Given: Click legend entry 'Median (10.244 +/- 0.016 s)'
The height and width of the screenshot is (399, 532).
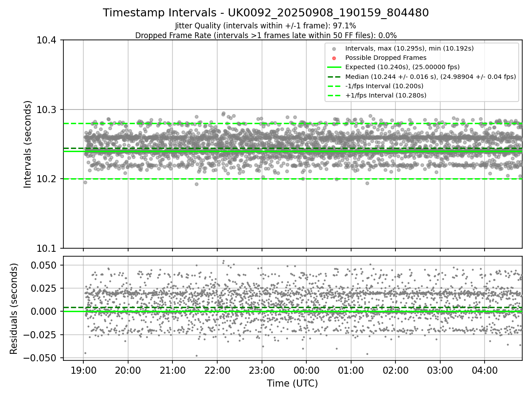Looking at the screenshot, I should pyautogui.click(x=430, y=77).
